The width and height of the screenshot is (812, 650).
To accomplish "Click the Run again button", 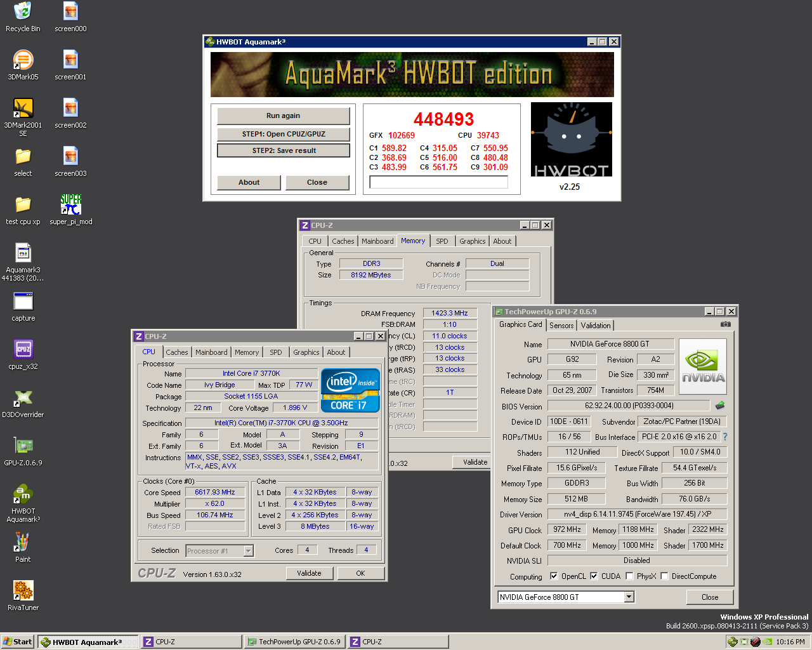I will tap(283, 116).
